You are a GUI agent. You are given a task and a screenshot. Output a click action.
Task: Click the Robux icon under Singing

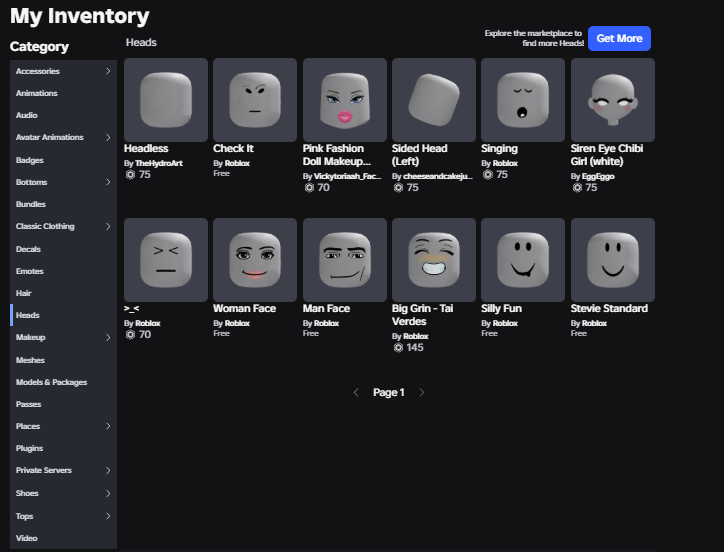pos(488,175)
